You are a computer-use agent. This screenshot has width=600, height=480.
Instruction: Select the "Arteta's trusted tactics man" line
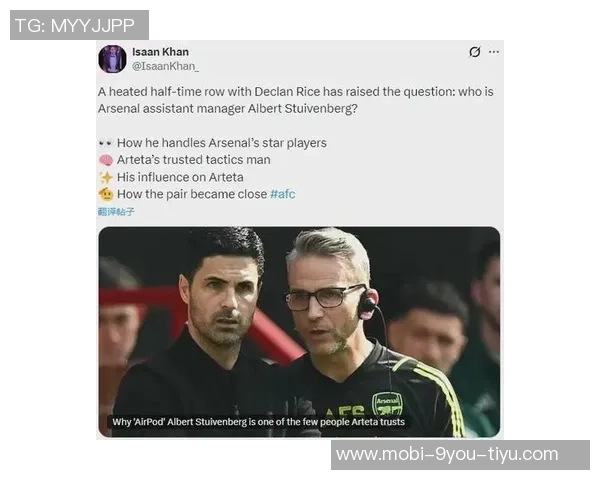point(194,160)
